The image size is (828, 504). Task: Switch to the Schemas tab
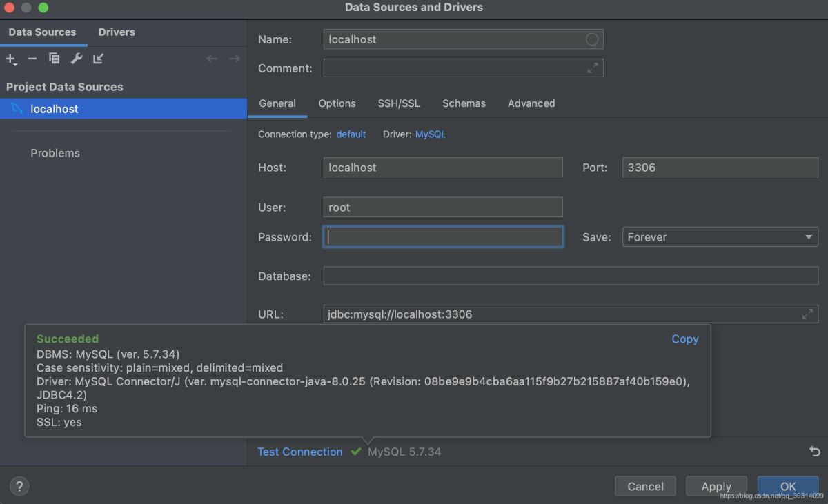pos(464,103)
